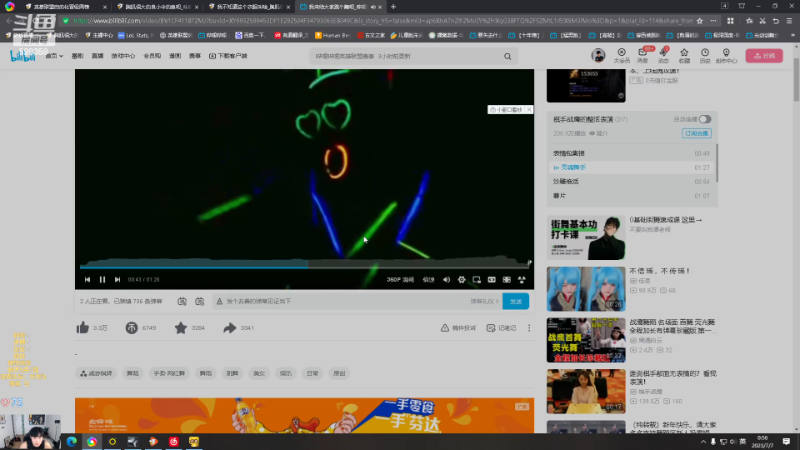Skip to previous video in player

pos(87,280)
